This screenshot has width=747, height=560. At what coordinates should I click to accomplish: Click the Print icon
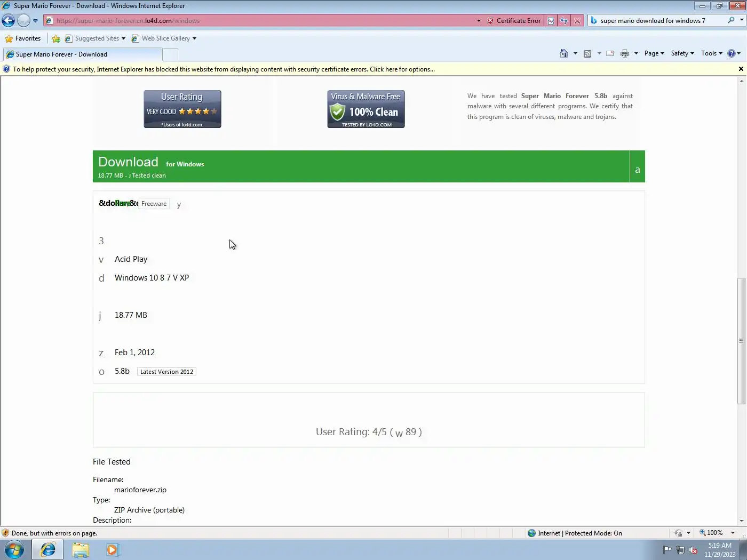(x=625, y=53)
